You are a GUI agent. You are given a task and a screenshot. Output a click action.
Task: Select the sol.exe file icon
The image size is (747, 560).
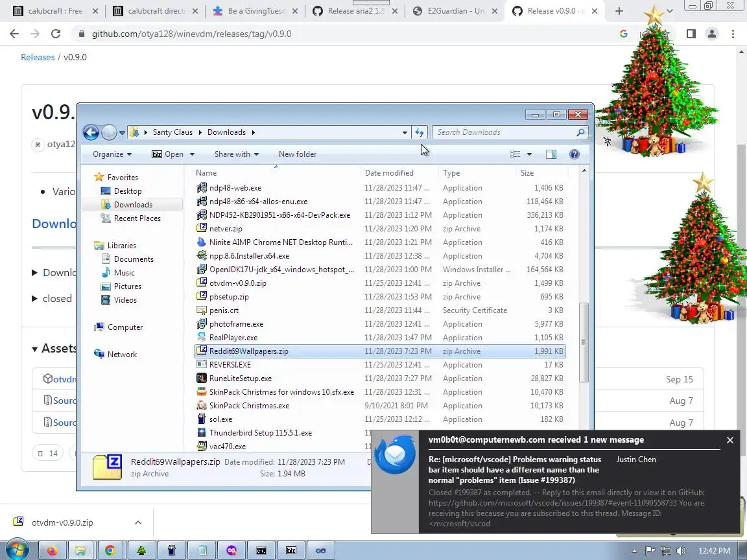(202, 419)
